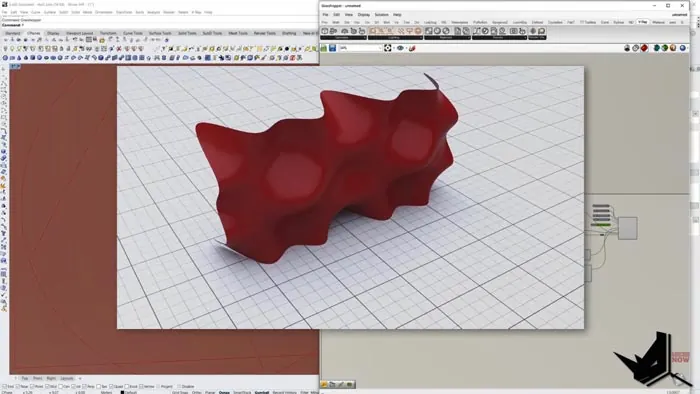This screenshot has width=700, height=394.
Task: Click the last icon in V-Ray Render panel
Action: [521, 31]
